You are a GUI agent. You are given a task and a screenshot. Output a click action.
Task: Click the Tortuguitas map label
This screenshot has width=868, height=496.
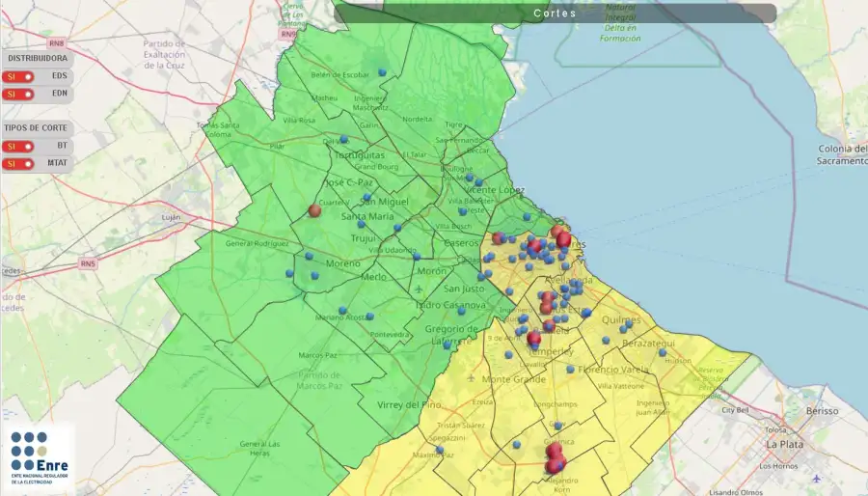pyautogui.click(x=360, y=155)
